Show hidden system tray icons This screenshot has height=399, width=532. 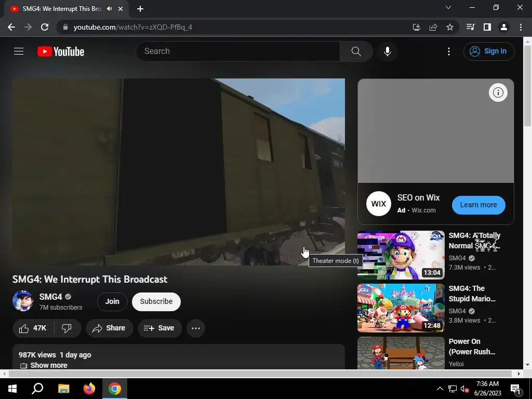click(440, 389)
